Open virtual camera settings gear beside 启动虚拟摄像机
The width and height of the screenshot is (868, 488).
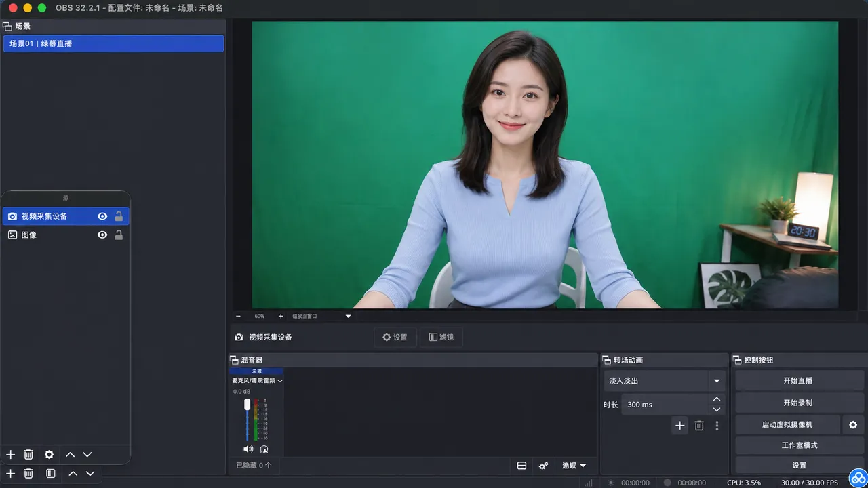853,424
